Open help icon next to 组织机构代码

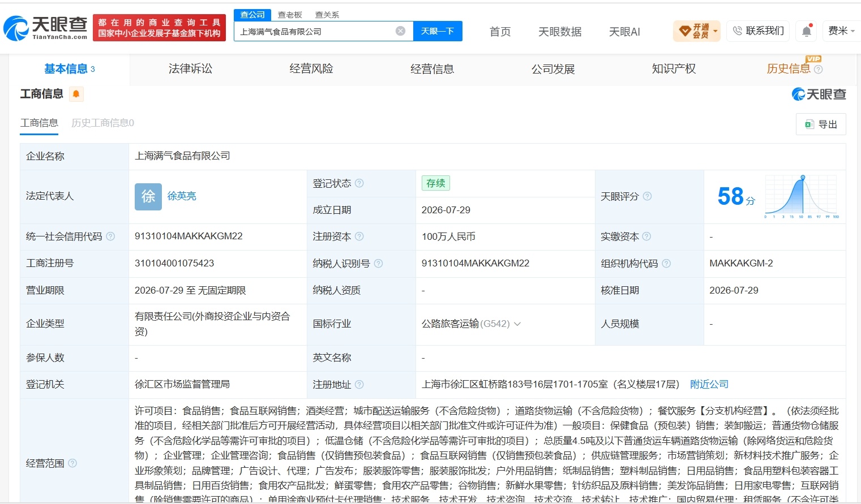(x=666, y=264)
